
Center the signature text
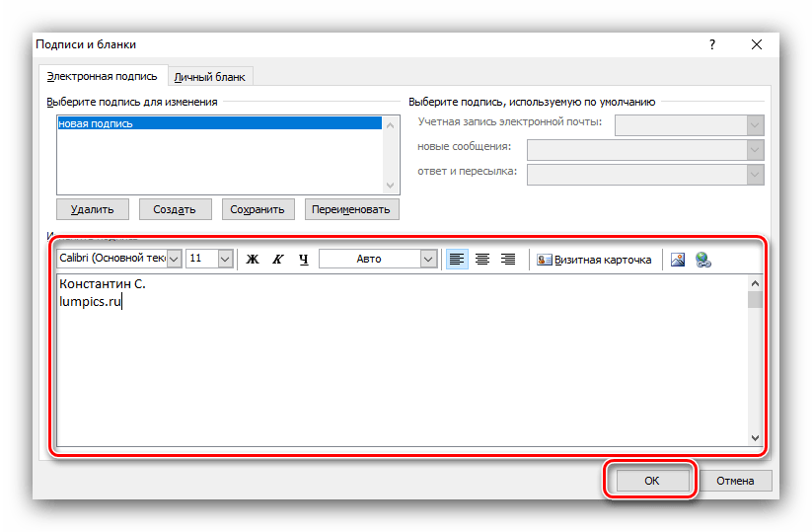point(482,260)
